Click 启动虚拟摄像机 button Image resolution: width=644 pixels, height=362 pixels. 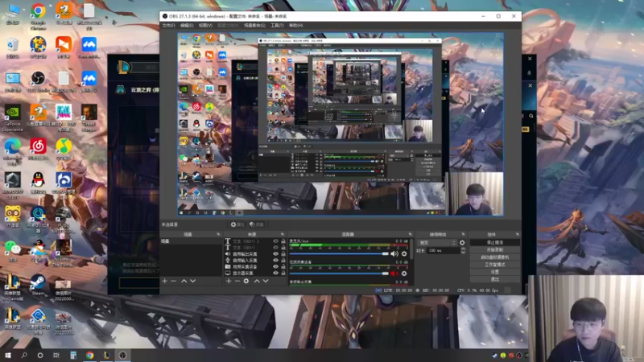(494, 257)
